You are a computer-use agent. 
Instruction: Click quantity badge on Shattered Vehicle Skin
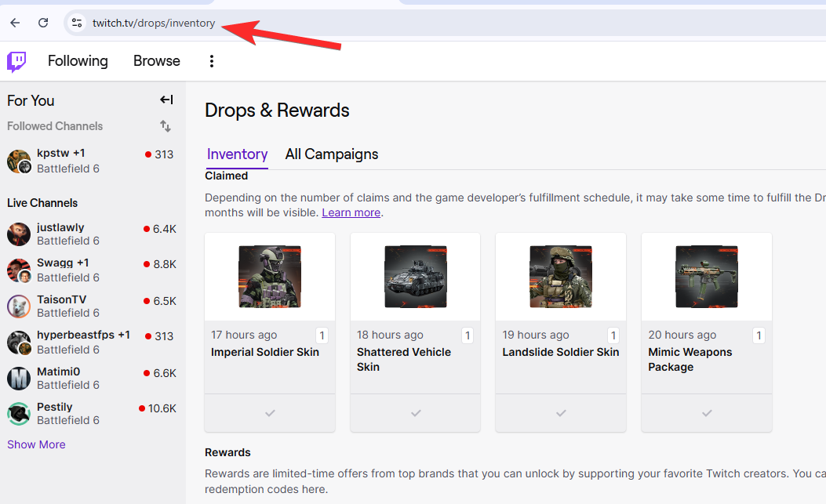[468, 335]
